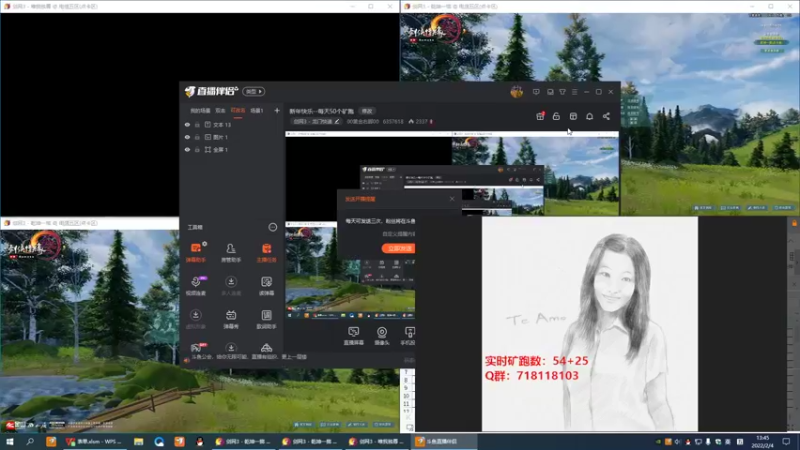Click the square layout icon in stream toolbar
This screenshot has height=450, width=800.
pos(573,116)
